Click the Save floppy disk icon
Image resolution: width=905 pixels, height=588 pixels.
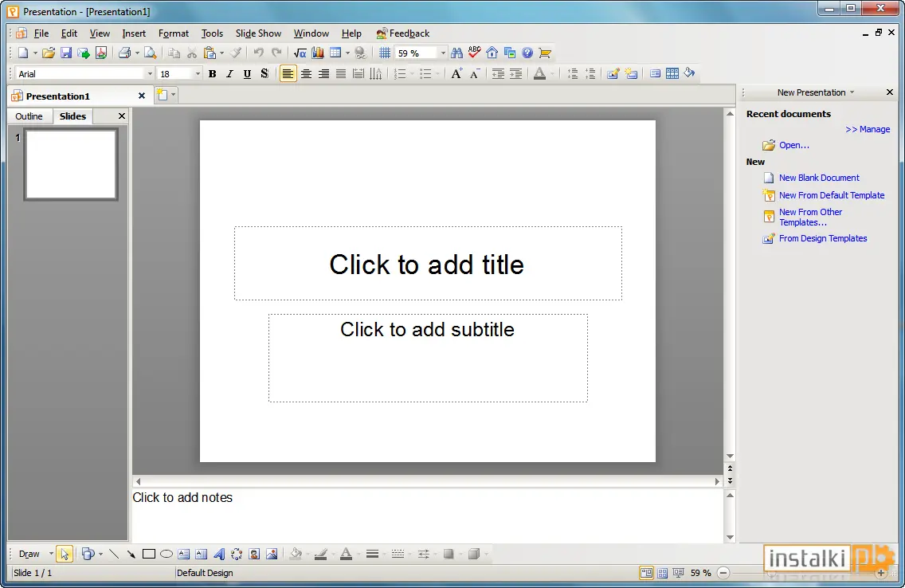coord(66,53)
